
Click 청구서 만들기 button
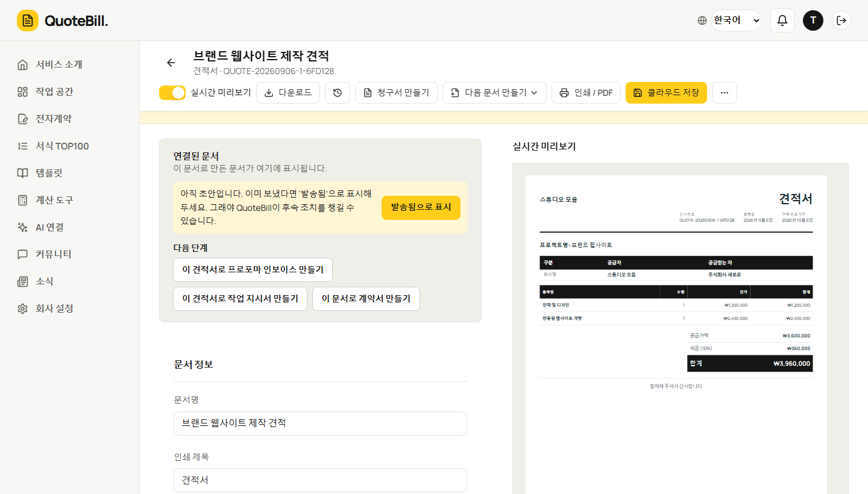tap(396, 93)
